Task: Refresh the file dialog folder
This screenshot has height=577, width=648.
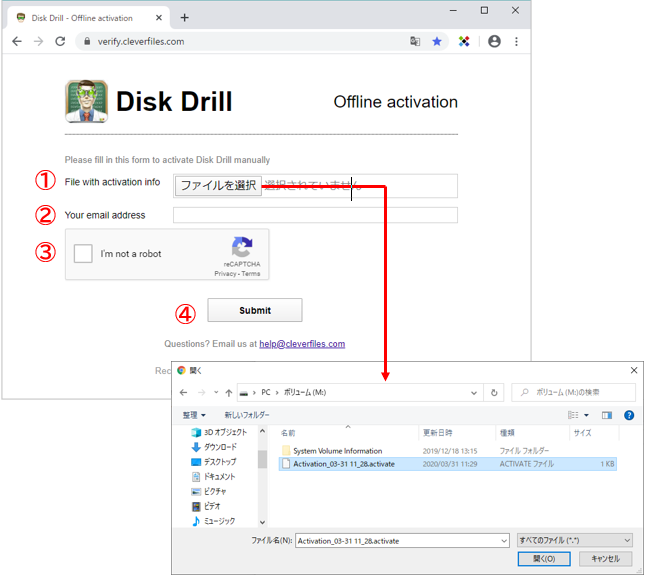Action: pyautogui.click(x=494, y=393)
